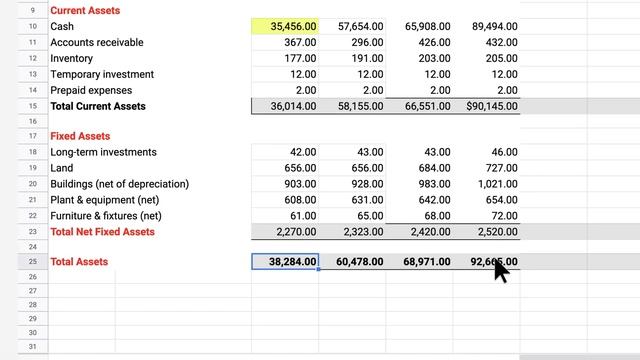Click Land value 727.00
Viewport: 640px width, 360px height.
502,168
